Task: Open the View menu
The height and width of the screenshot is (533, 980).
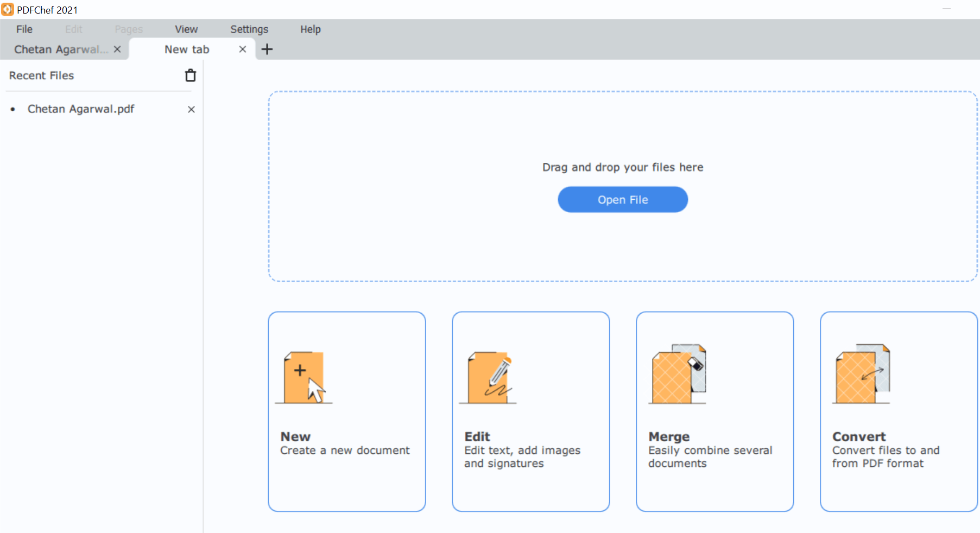Action: (x=186, y=29)
